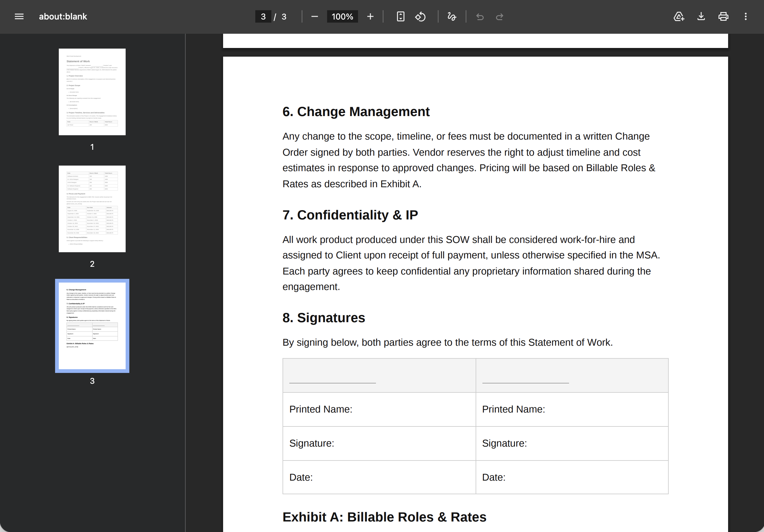This screenshot has height=532, width=764.
Task: Open page 1 thumbnail
Action: (92, 92)
